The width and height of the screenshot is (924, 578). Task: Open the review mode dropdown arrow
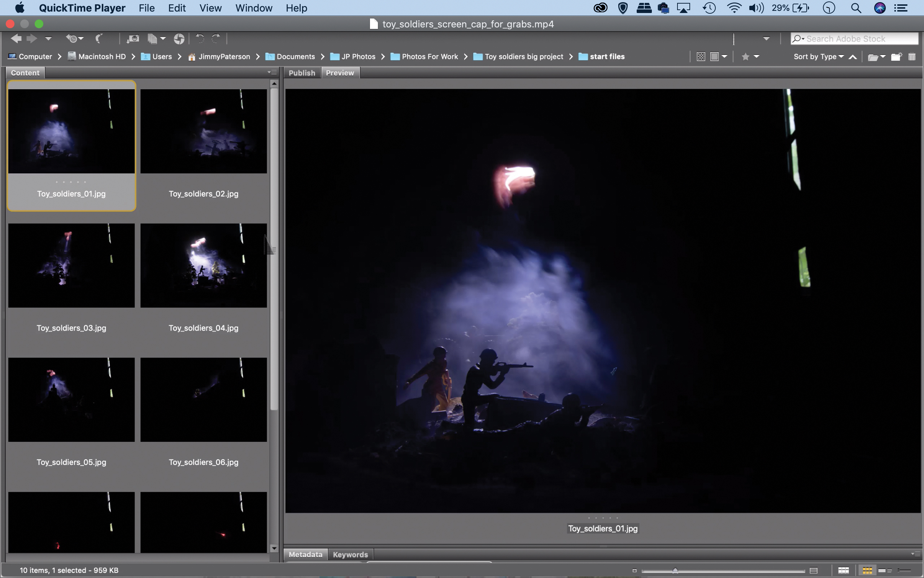pos(163,38)
